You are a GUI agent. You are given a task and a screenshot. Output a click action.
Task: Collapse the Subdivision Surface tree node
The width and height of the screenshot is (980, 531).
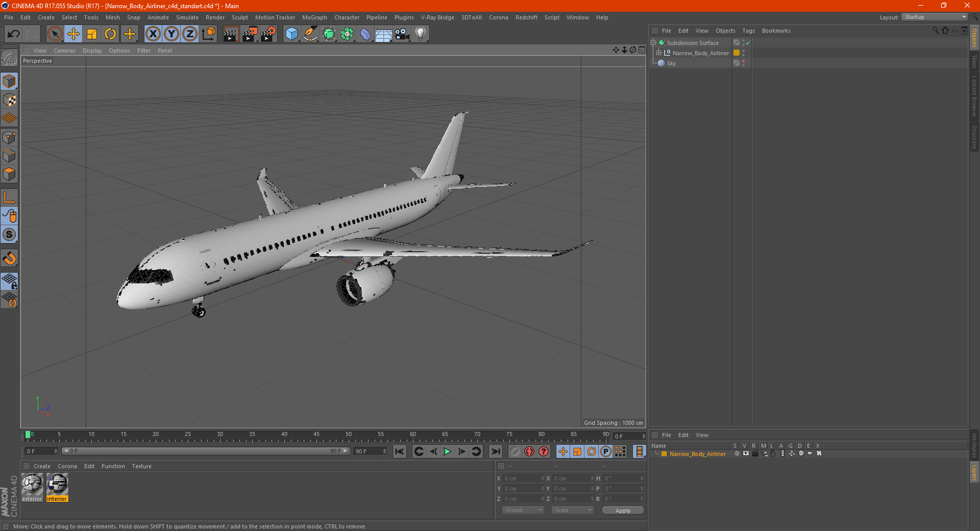653,43
